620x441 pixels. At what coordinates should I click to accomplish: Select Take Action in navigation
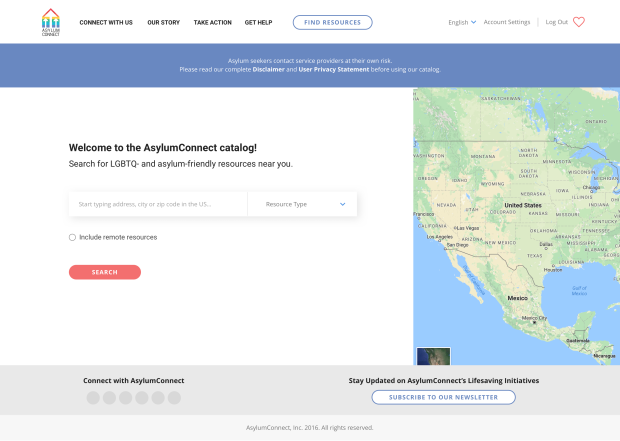[x=213, y=23]
